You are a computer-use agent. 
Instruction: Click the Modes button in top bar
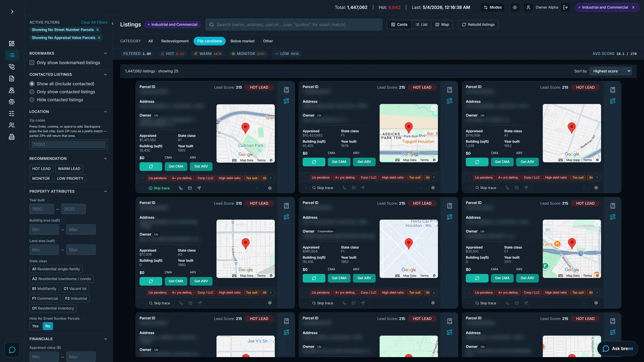point(493,7)
